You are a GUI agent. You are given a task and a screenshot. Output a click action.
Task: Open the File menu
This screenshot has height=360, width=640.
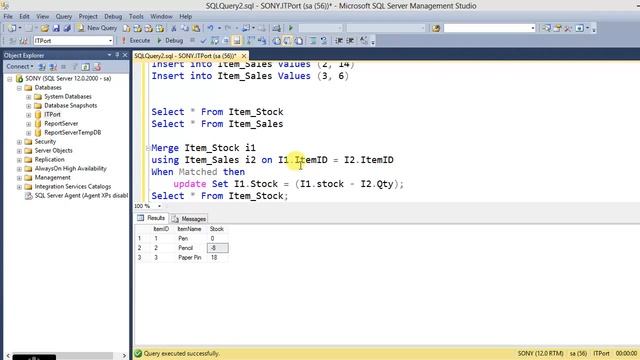click(x=8, y=16)
